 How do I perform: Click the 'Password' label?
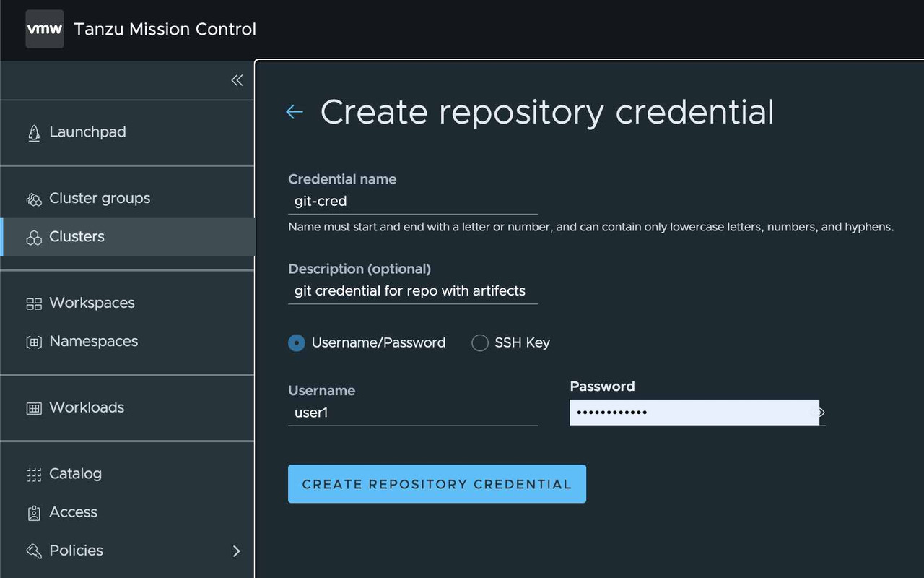(x=602, y=387)
